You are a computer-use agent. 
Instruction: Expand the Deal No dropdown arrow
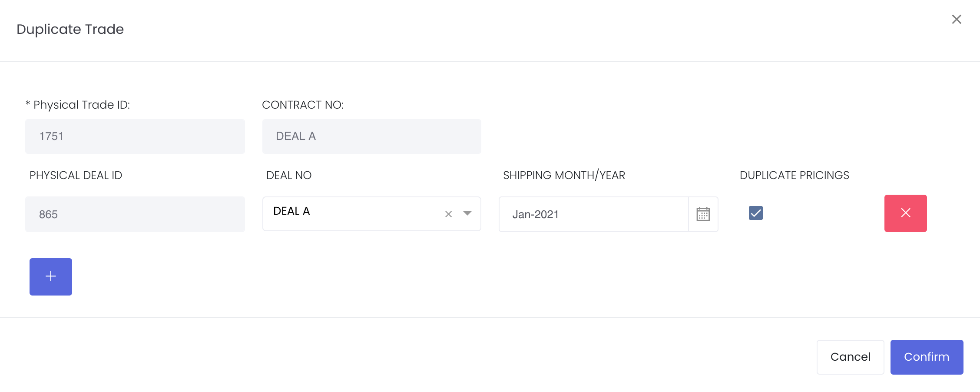click(467, 213)
